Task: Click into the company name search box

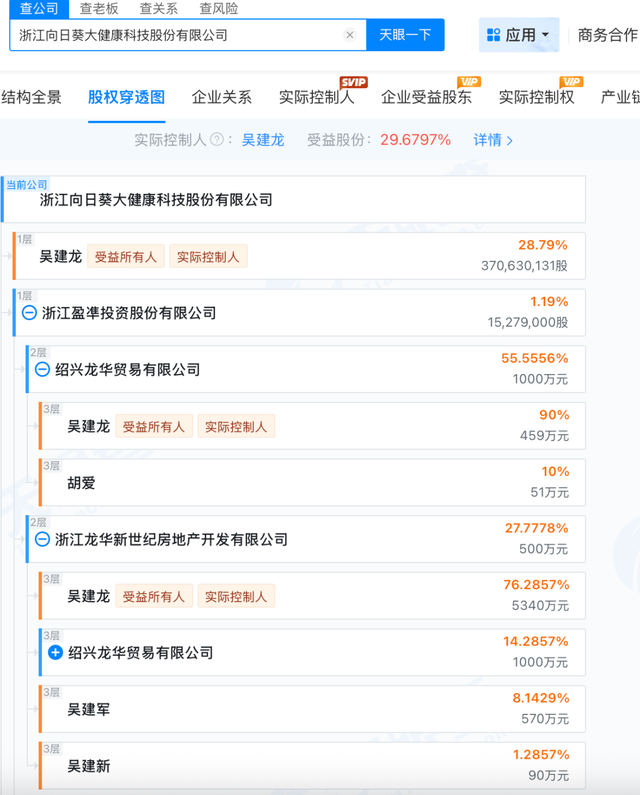Action: pyautogui.click(x=180, y=35)
